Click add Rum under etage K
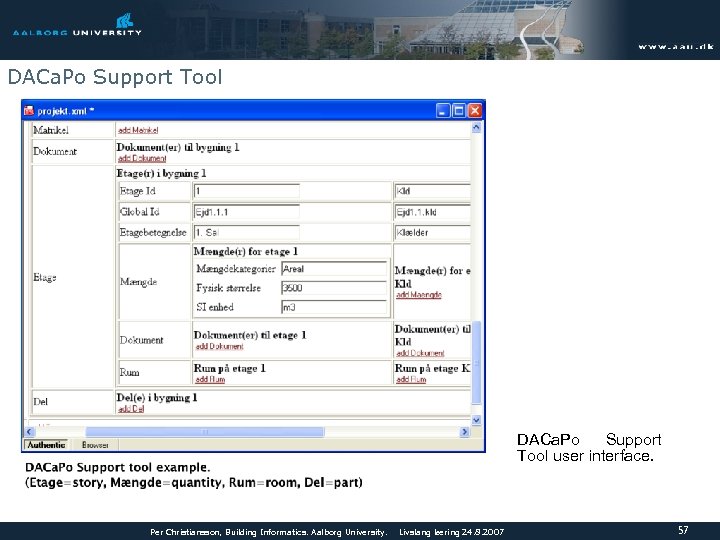 (x=411, y=379)
